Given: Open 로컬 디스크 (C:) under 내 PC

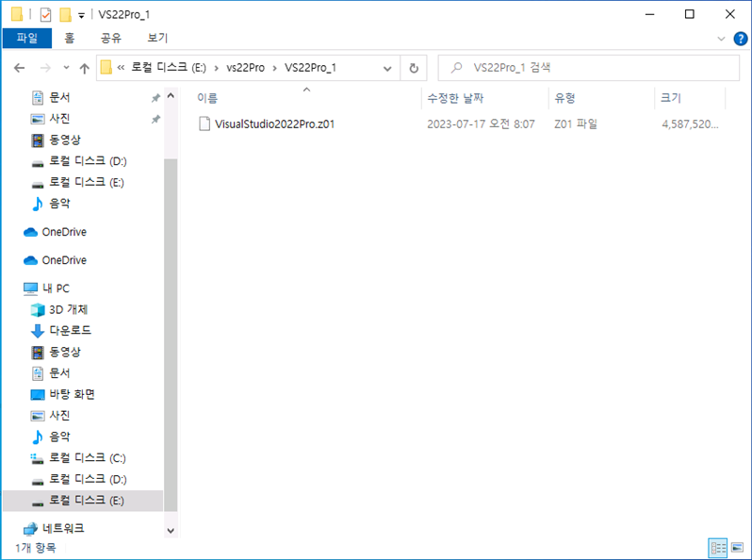Looking at the screenshot, I should pyautogui.click(x=88, y=458).
